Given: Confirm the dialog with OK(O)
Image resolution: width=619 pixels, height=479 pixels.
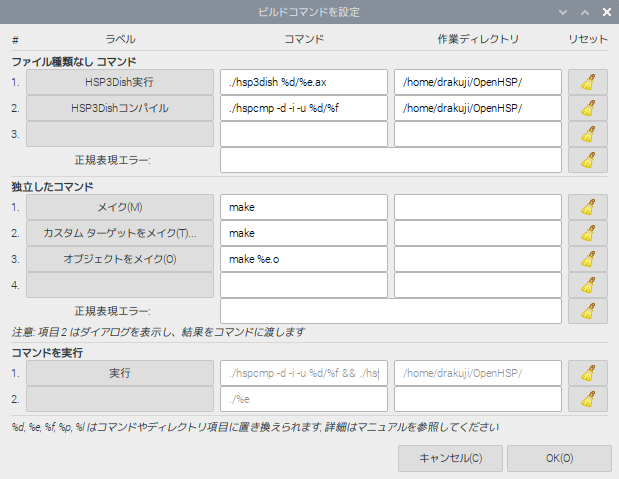Looking at the screenshot, I should click(x=559, y=458).
